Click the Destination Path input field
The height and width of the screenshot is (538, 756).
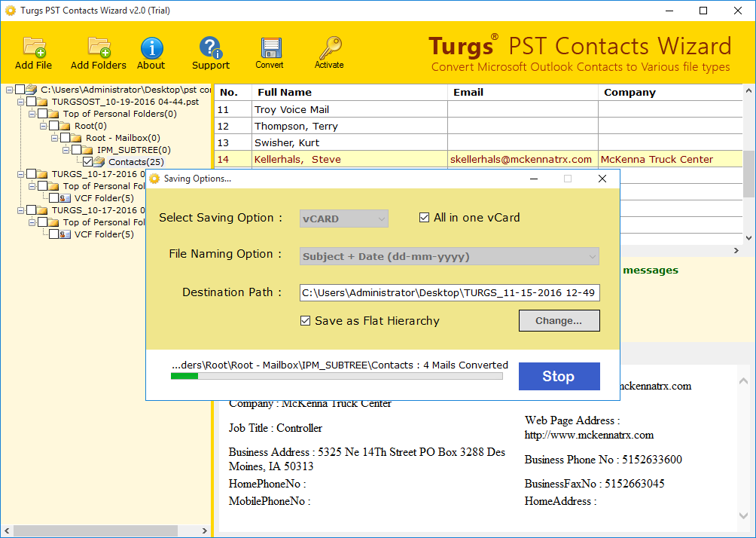point(450,293)
